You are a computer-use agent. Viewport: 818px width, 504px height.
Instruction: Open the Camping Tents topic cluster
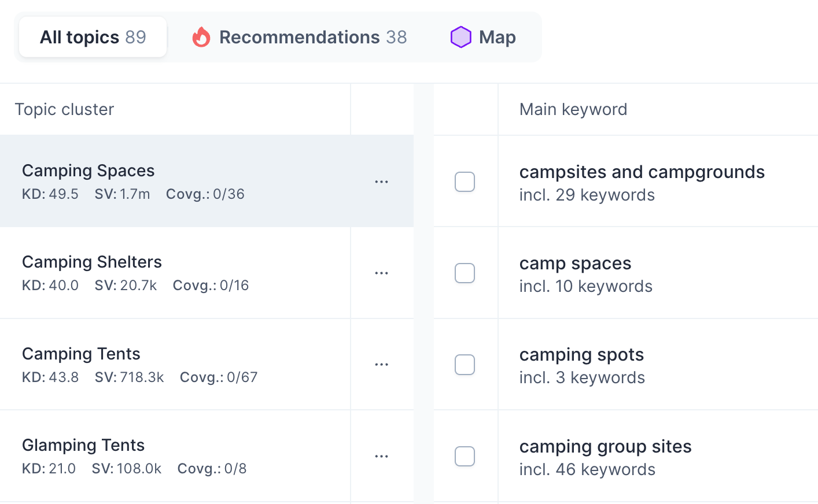(x=81, y=354)
